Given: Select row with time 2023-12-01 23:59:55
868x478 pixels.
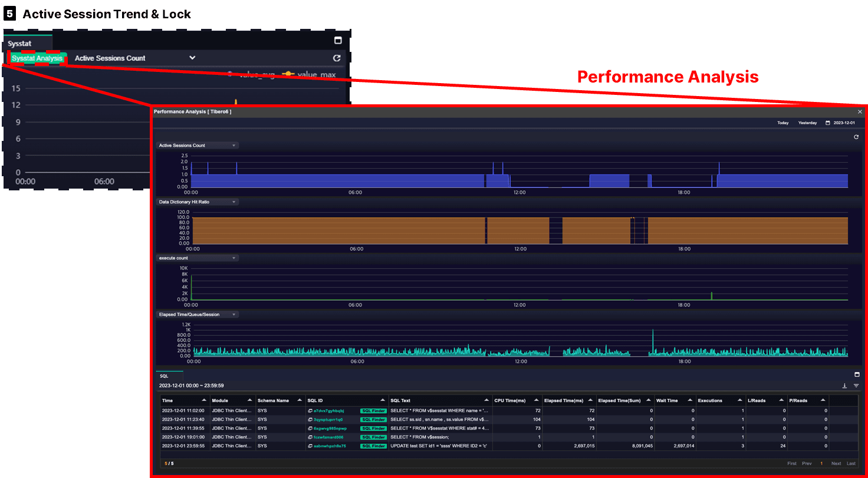Looking at the screenshot, I should 509,446.
